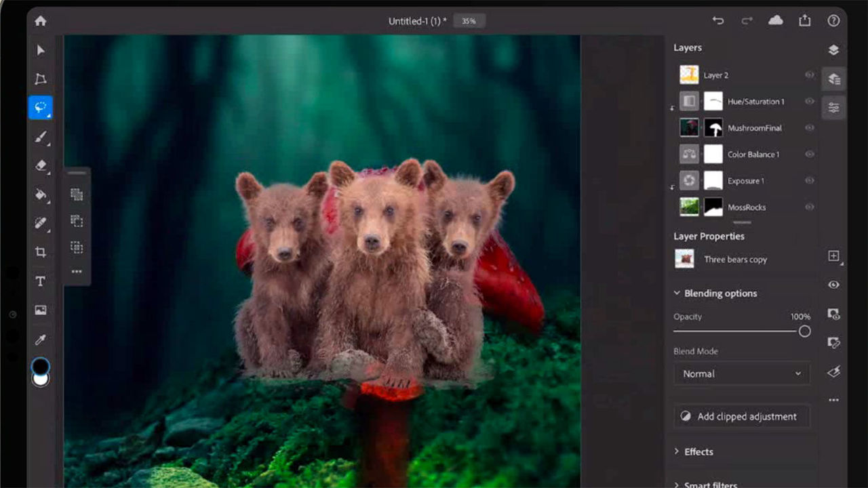Viewport: 868px width, 488px height.
Task: Choose Add to selection mode
Action: (x=77, y=195)
